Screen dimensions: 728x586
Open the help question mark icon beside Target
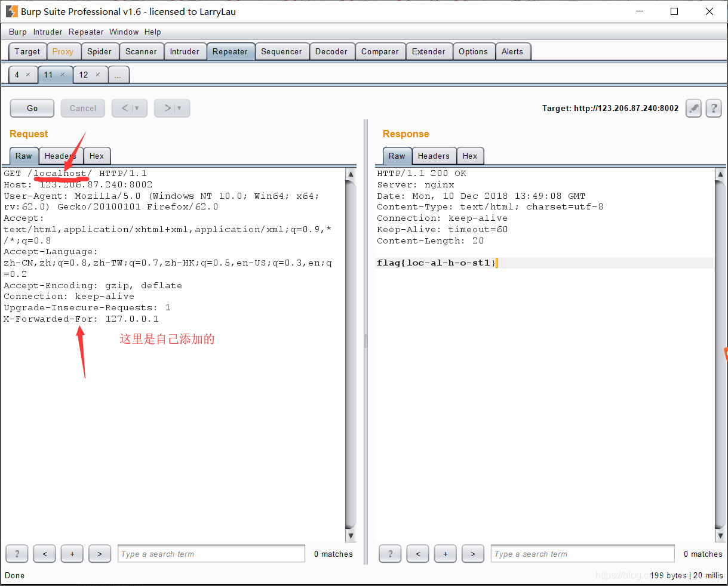tap(714, 108)
